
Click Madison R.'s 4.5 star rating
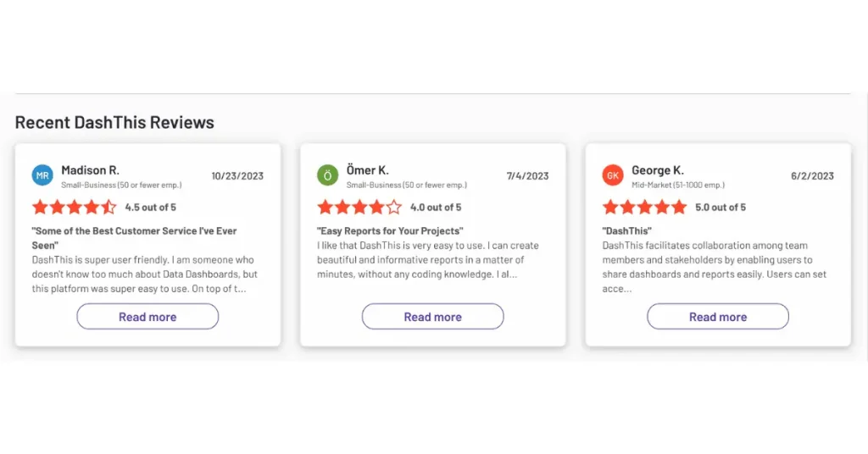point(74,207)
